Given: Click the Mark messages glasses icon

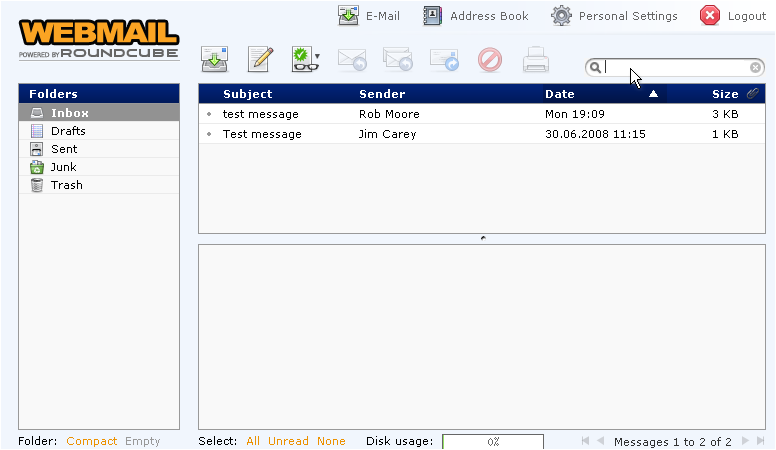Looking at the screenshot, I should point(302,59).
